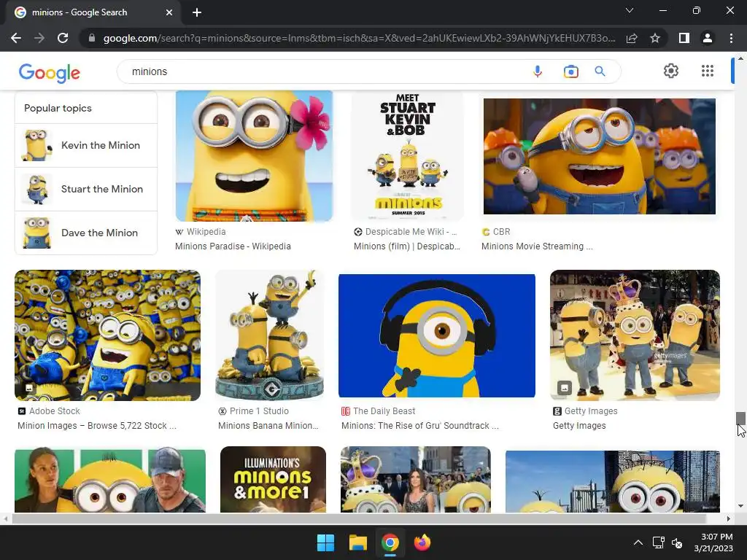
Task: Click the vertical scrollbar thumb
Action: [740, 418]
